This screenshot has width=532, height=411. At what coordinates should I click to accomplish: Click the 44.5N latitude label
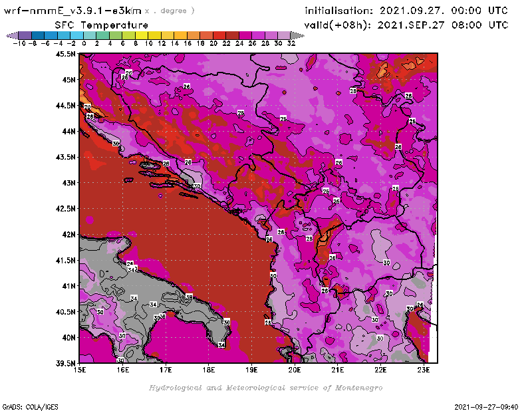pos(66,106)
